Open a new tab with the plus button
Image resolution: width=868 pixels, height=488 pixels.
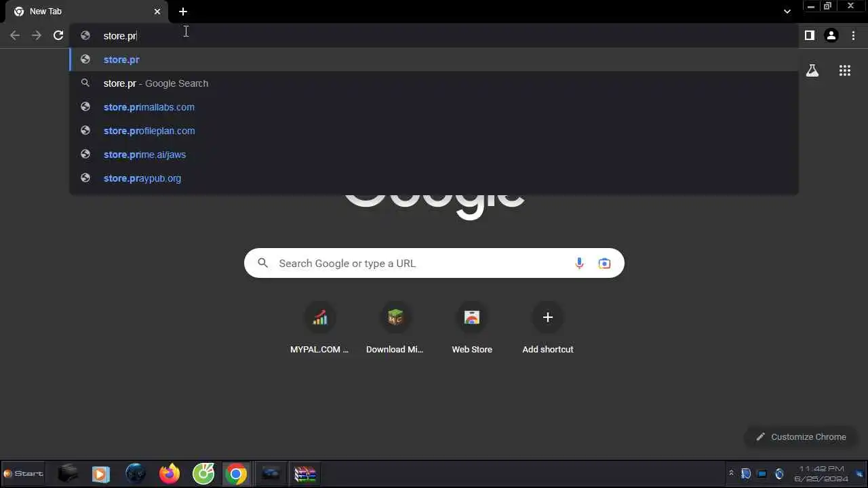pos(183,12)
